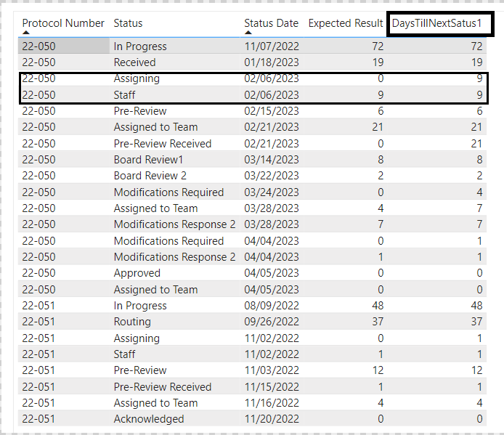Sort by the Status Date column header
Viewport: 504px width, 435px height.
pyautogui.click(x=272, y=23)
